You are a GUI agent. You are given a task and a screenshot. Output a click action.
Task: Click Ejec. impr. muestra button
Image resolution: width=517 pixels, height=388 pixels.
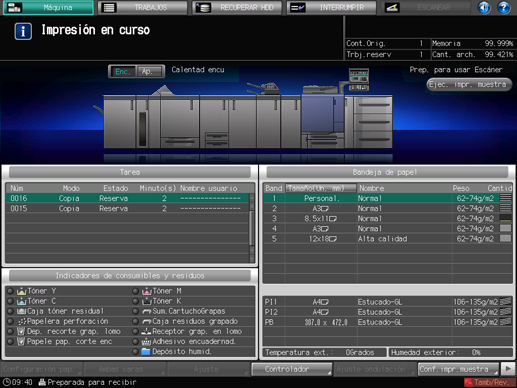pos(469,84)
